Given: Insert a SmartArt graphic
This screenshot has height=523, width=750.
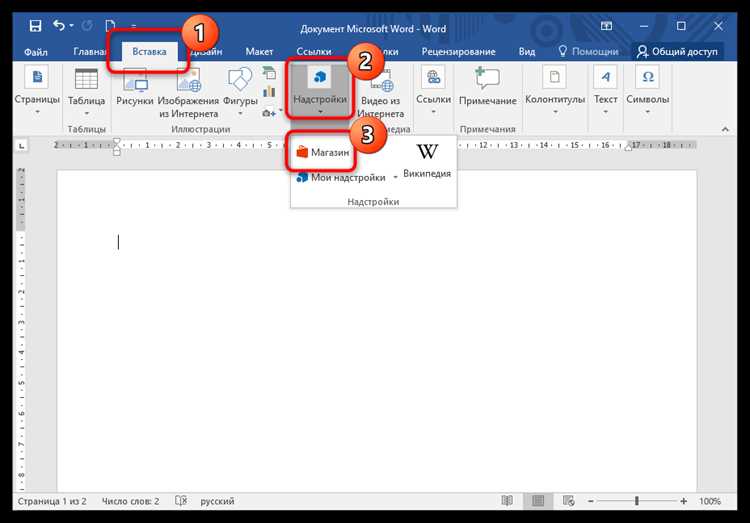Looking at the screenshot, I should pos(269,73).
